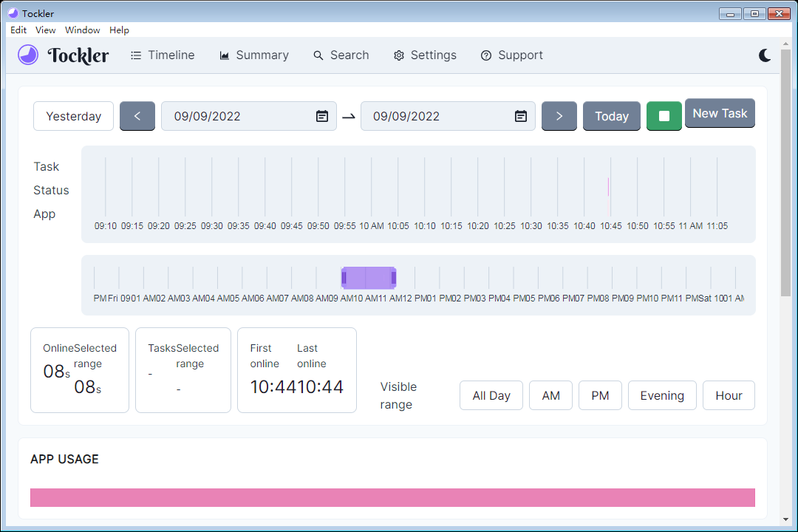Open the start date calendar picker icon
The image size is (798, 532).
[x=322, y=116]
